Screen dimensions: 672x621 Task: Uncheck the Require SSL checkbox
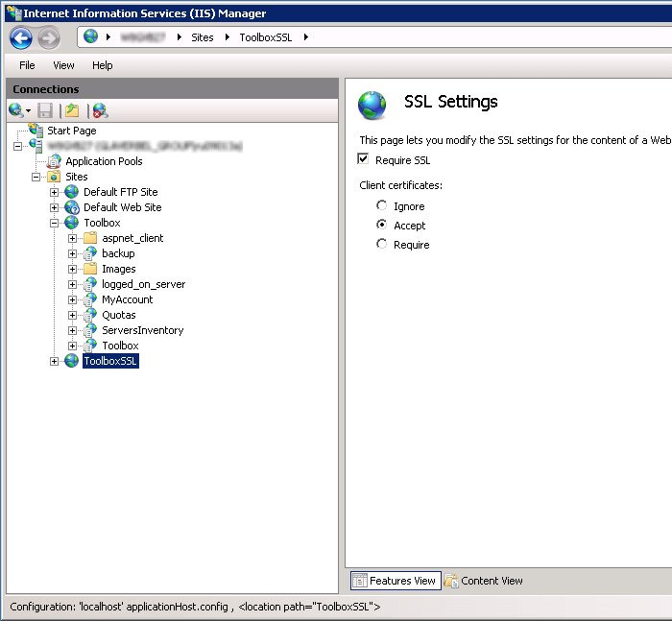(x=364, y=159)
